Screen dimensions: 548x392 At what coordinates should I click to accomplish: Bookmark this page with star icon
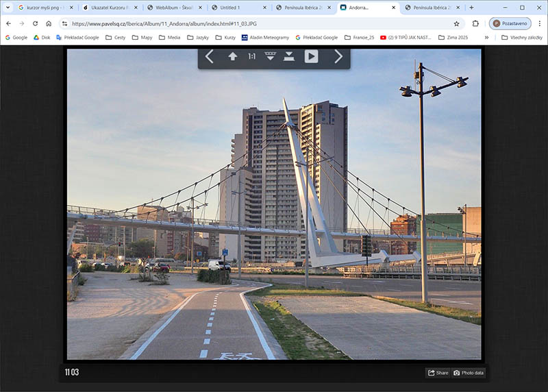click(456, 23)
